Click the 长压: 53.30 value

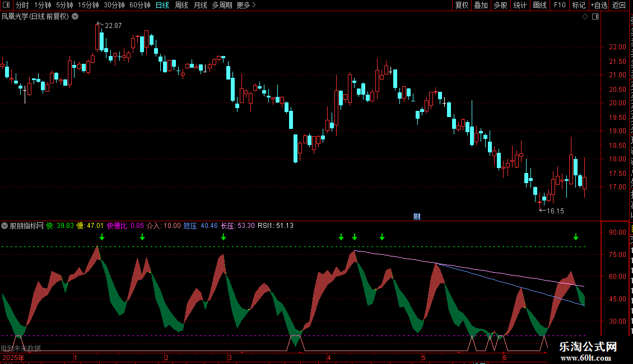point(238,226)
